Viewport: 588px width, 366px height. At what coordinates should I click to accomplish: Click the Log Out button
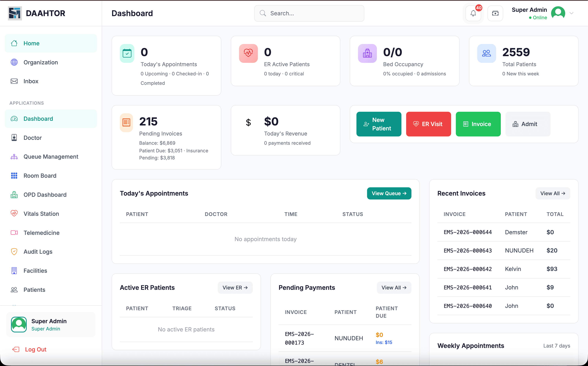point(29,349)
